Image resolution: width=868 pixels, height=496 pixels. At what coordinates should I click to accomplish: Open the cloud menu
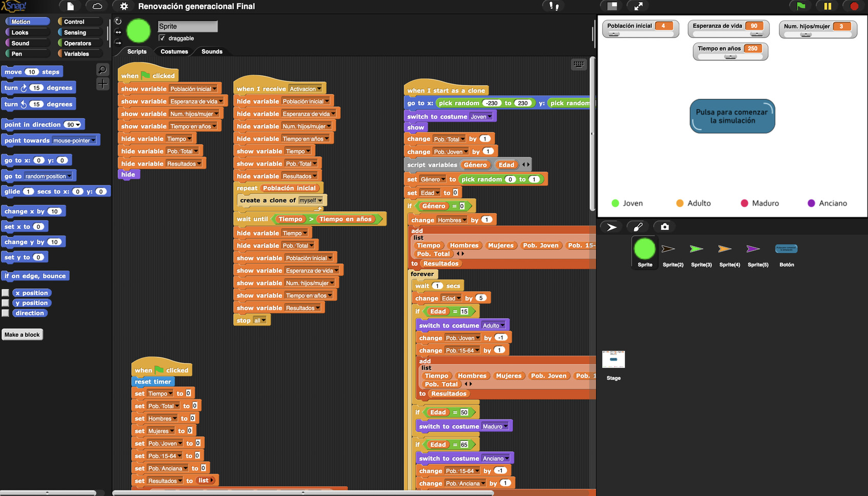point(97,6)
